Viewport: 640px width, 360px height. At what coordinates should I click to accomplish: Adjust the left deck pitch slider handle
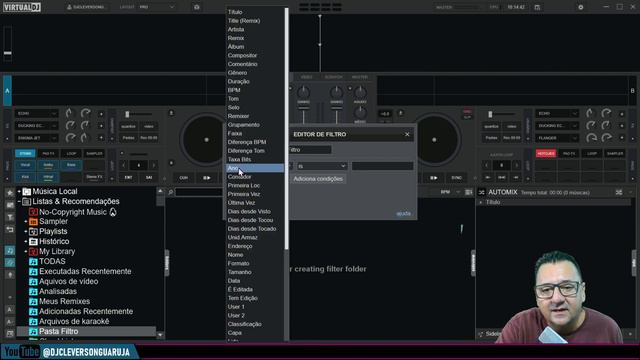[127, 114]
